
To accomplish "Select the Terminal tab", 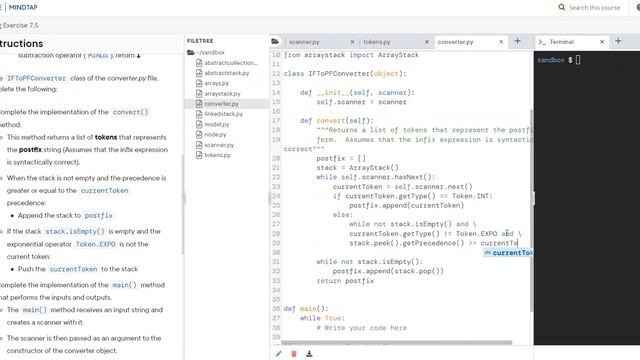I will click(x=561, y=42).
